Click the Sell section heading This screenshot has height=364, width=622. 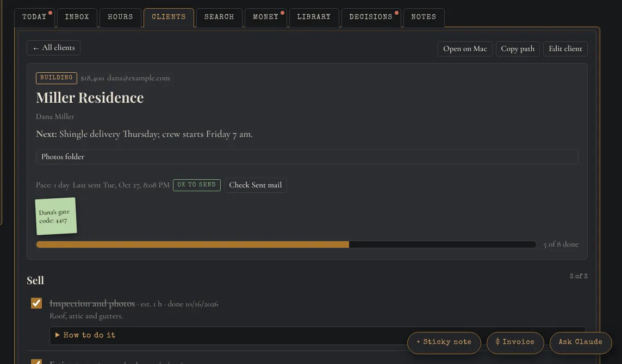pos(35,280)
